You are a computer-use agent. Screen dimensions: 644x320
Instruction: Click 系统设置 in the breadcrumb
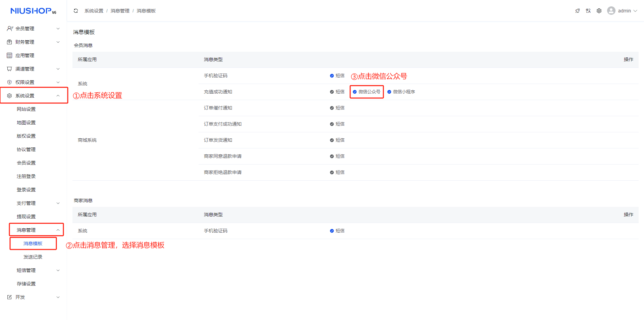[x=94, y=11]
